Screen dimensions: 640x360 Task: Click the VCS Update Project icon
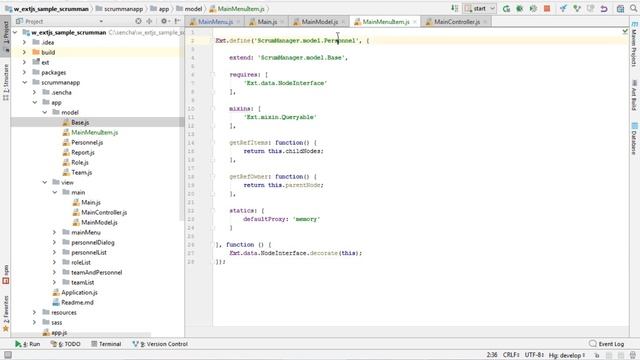[x=563, y=9]
